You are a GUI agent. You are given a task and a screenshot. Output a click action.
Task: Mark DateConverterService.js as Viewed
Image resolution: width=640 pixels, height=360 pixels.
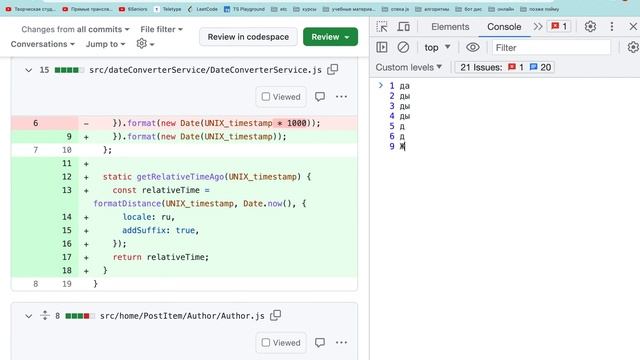tap(281, 97)
